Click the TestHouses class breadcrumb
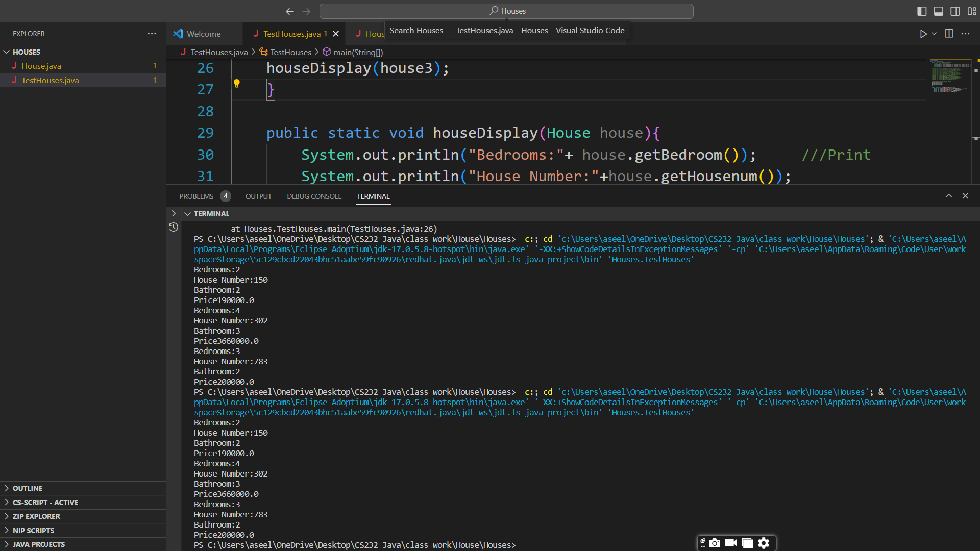 point(290,52)
